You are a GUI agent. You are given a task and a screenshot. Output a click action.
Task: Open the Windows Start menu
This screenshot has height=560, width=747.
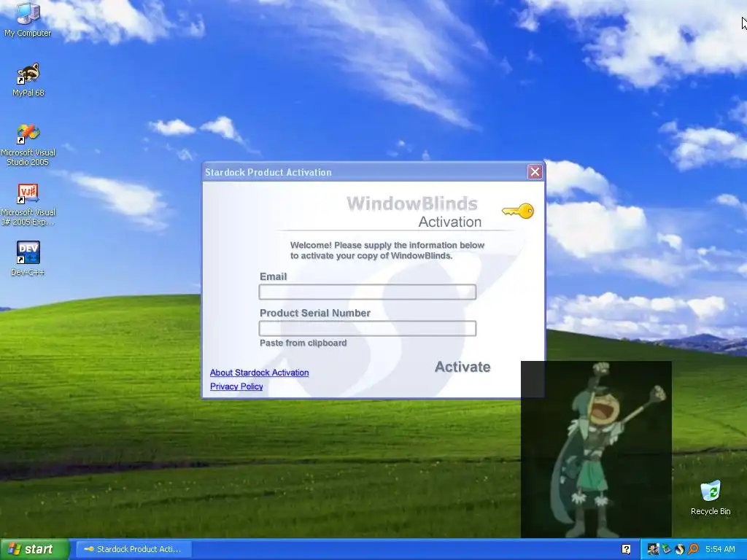pos(35,549)
